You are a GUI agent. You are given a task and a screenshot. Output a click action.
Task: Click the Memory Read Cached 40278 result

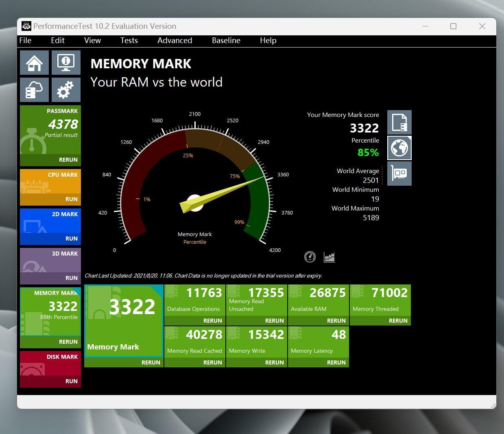pos(195,342)
